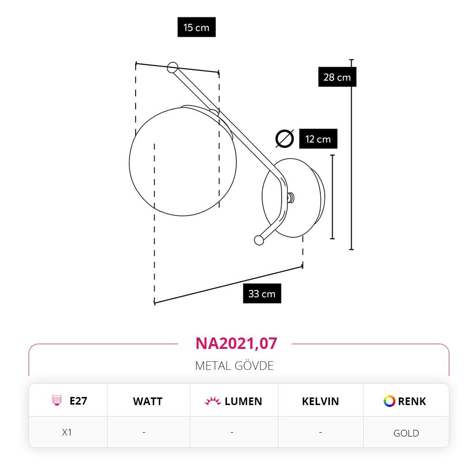The width and height of the screenshot is (476, 476).
Task: Select the 33 cm width label
Action: (x=262, y=294)
